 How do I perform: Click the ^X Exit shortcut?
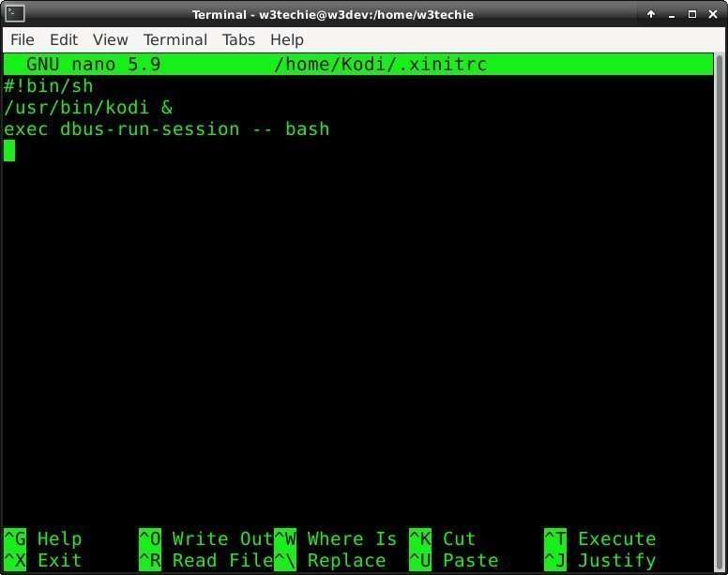click(43, 560)
